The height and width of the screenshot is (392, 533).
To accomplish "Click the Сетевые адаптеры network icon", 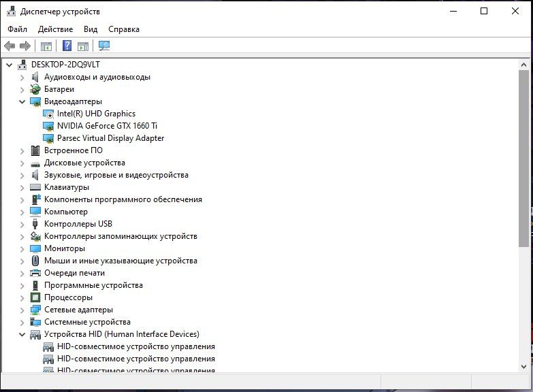I will (x=35, y=310).
